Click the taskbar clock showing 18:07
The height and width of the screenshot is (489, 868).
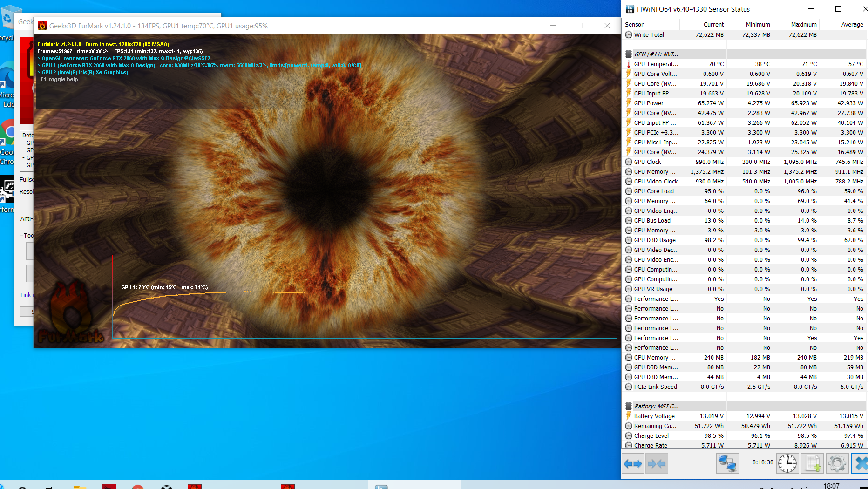tap(831, 486)
